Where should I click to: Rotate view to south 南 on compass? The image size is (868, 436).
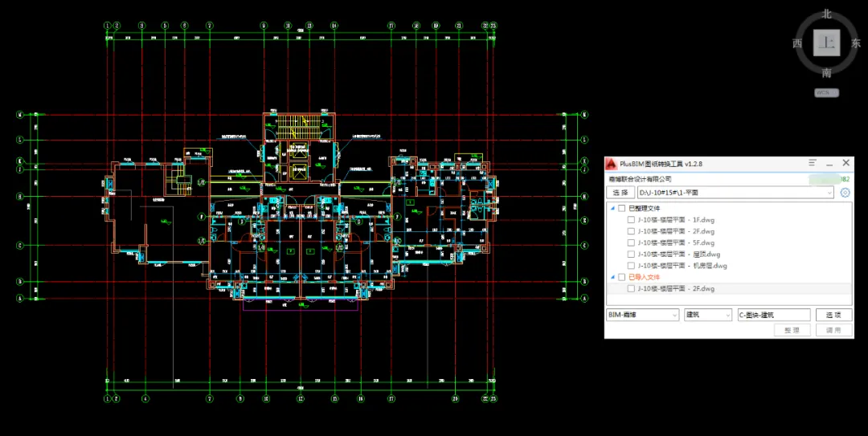(826, 72)
